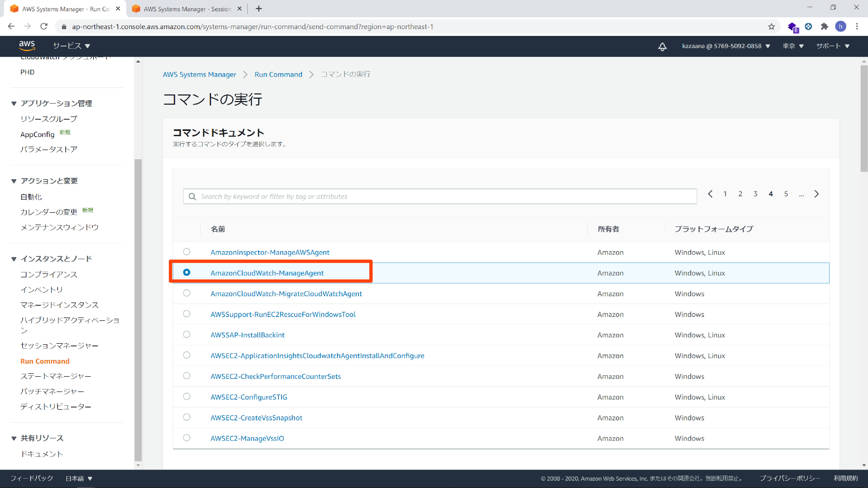Open the サービス dropdown menu
This screenshot has width=868, height=488.
click(71, 46)
